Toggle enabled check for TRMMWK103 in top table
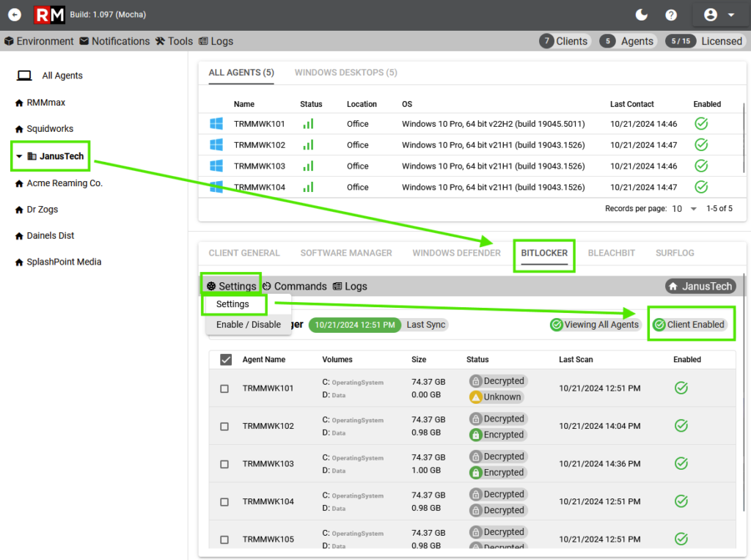Image resolution: width=751 pixels, height=560 pixels. point(701,166)
